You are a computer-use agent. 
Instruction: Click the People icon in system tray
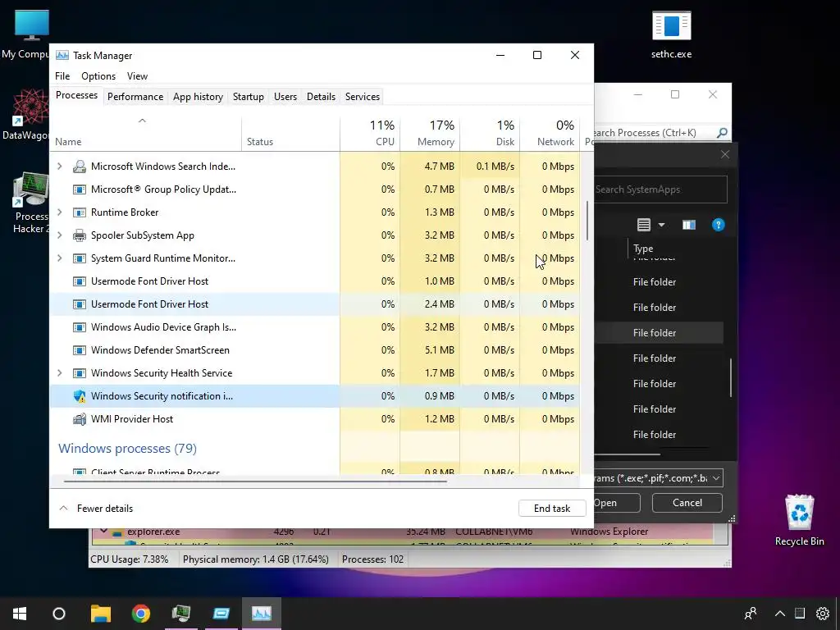[751, 614]
